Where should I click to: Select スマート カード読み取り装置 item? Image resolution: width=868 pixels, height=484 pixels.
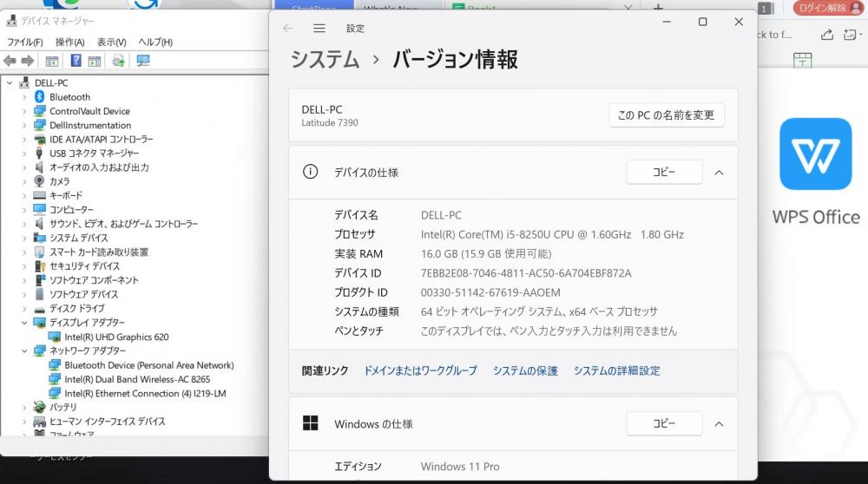coord(99,252)
